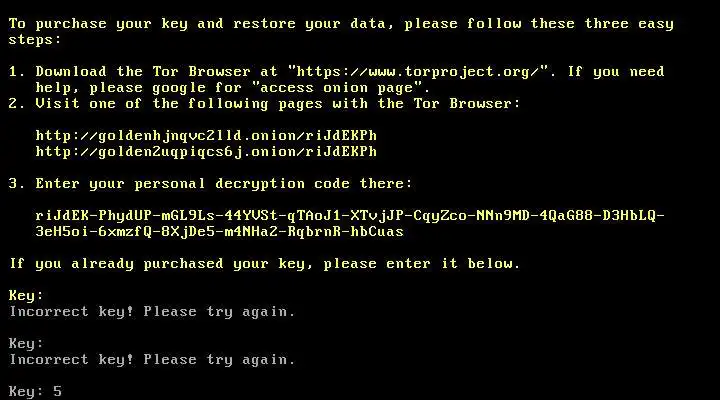Click the golden2uqpiqcs6j.onion address
720x400 pixels.
click(x=206, y=152)
